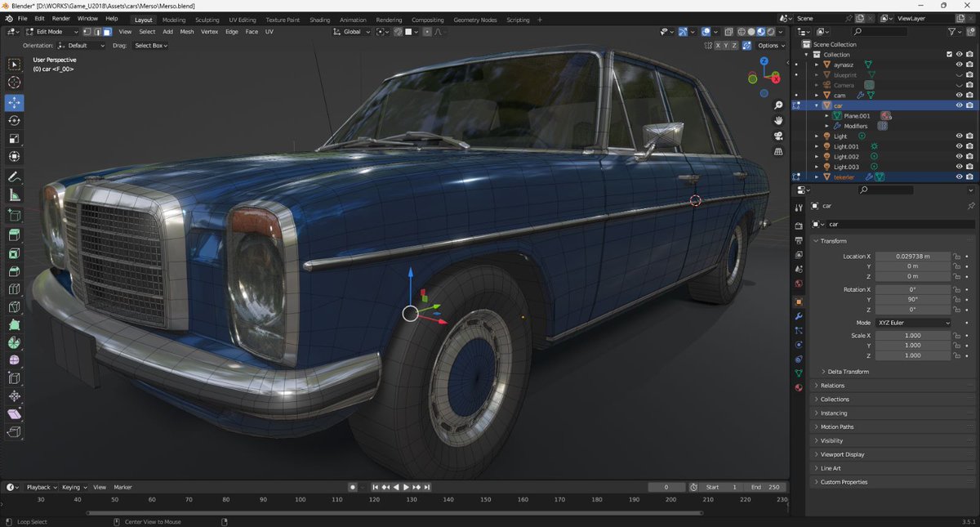Activate the Annotate pencil tool

(x=14, y=177)
